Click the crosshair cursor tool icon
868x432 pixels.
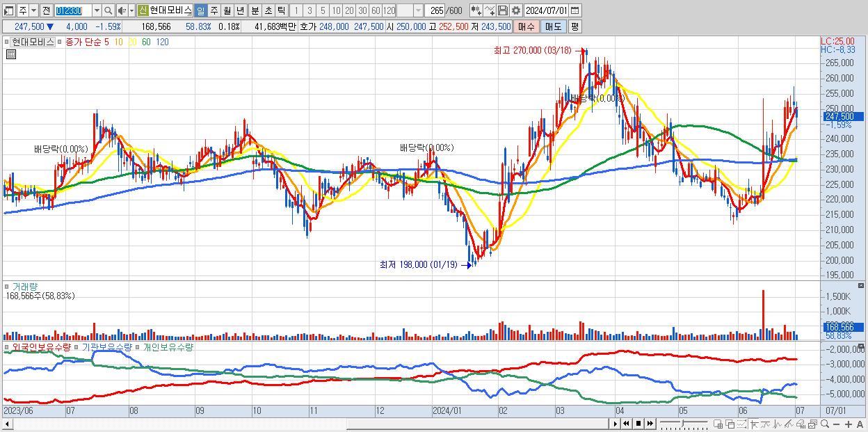(x=755, y=424)
